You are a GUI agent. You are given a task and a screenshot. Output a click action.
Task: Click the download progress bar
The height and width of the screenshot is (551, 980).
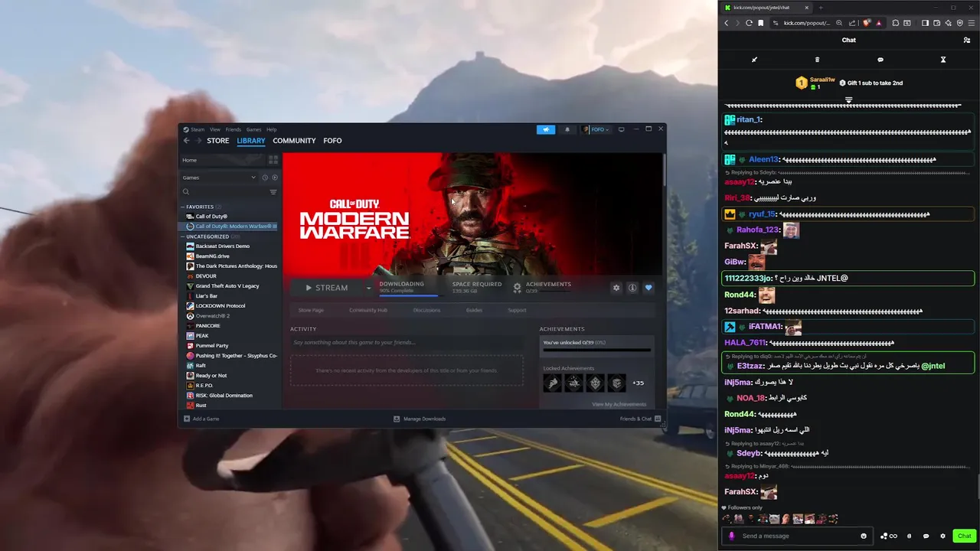(x=410, y=295)
